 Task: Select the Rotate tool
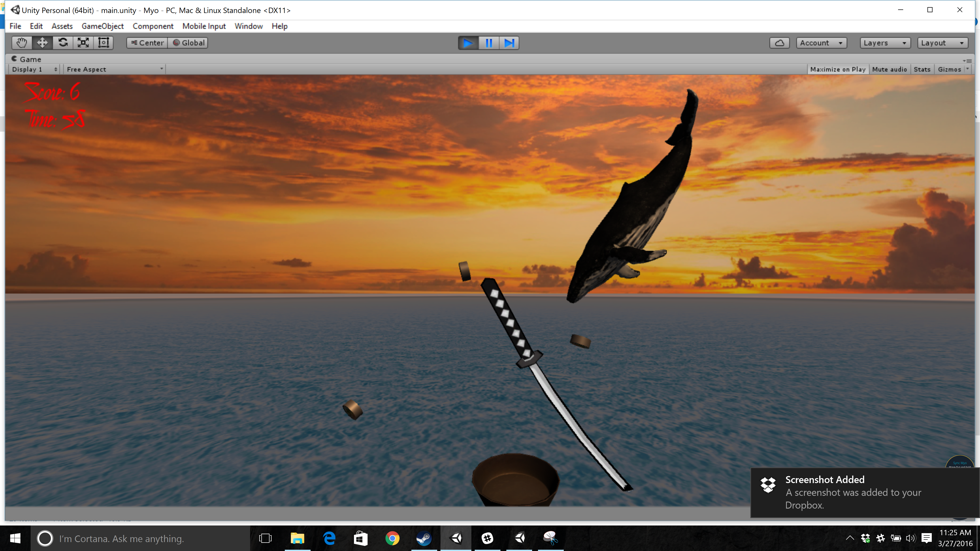coord(63,43)
